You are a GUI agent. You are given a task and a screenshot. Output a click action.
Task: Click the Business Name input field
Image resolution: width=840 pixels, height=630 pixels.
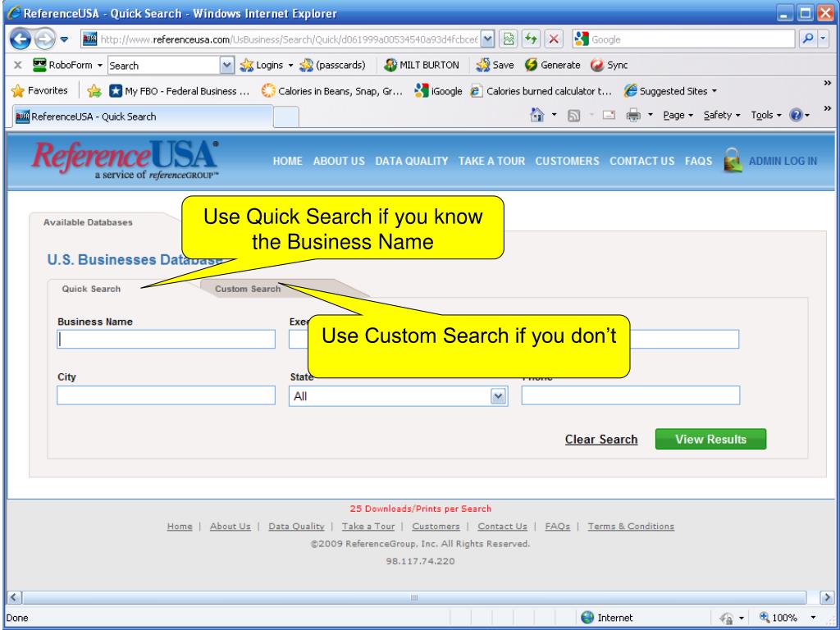166,339
